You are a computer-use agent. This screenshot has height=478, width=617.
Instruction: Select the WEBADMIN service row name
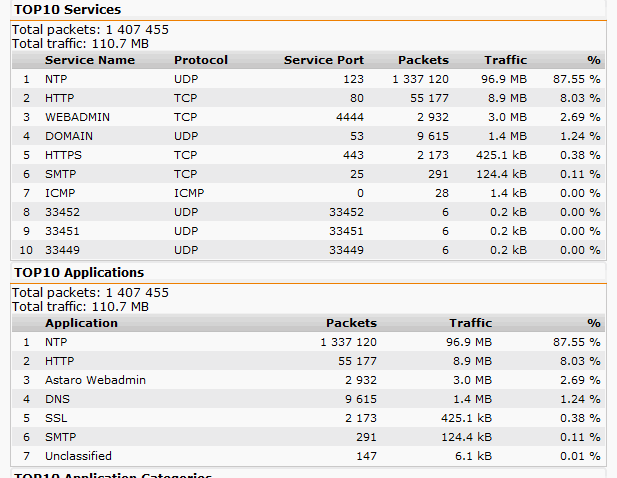coord(76,117)
